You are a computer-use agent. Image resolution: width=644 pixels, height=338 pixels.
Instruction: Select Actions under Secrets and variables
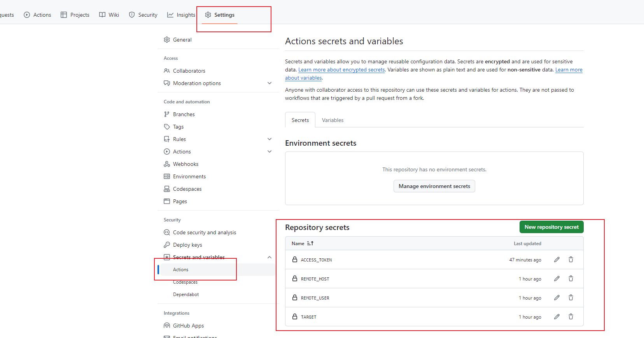216,270
